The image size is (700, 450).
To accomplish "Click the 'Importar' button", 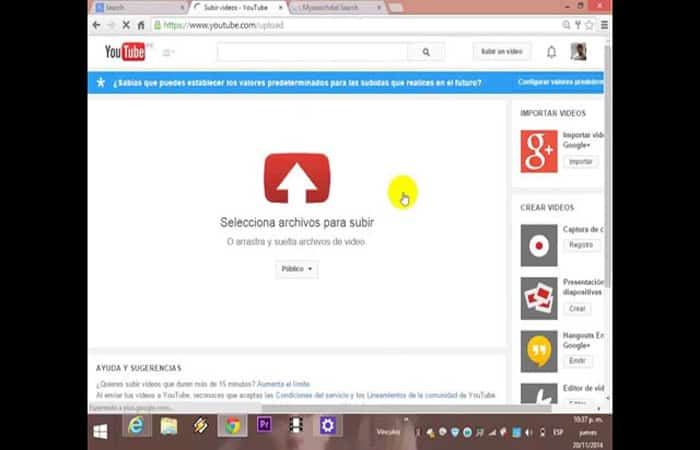I will pos(580,162).
